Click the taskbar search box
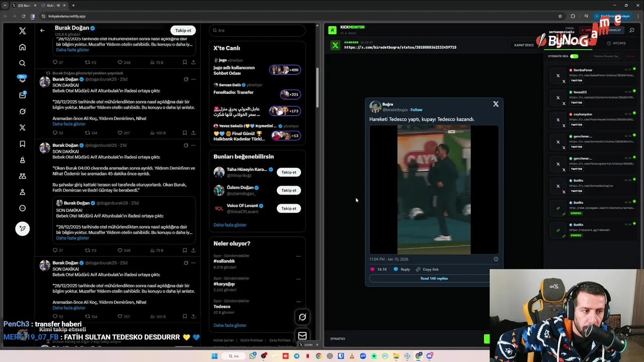Viewport: 644px width, 362px height. (234, 356)
